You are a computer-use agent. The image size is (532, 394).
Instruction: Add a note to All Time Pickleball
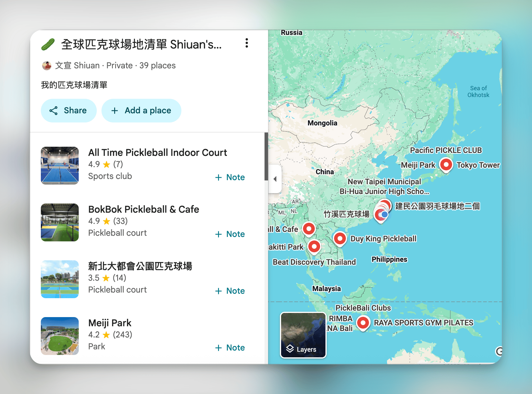(x=230, y=177)
